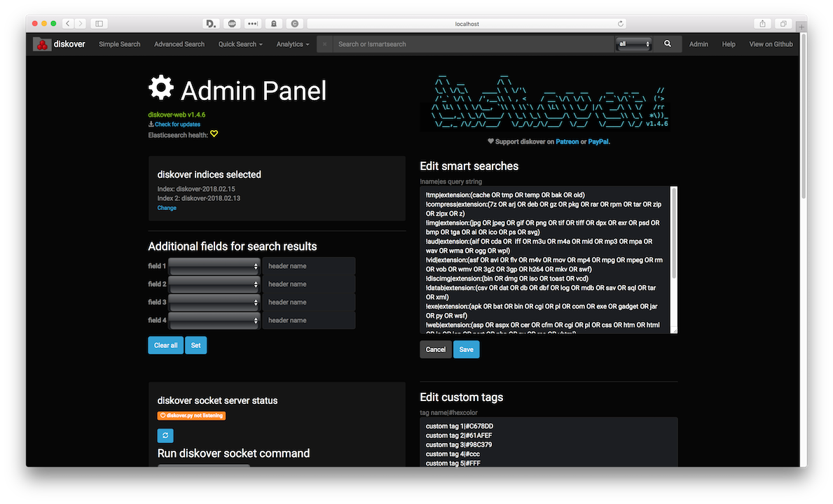Click inside the custom tags textarea

(549, 442)
